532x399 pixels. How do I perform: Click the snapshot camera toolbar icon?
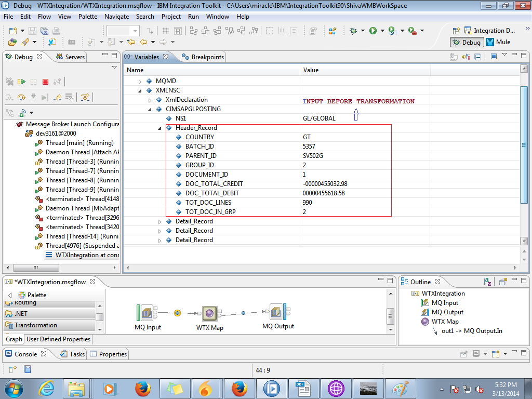[x=72, y=42]
